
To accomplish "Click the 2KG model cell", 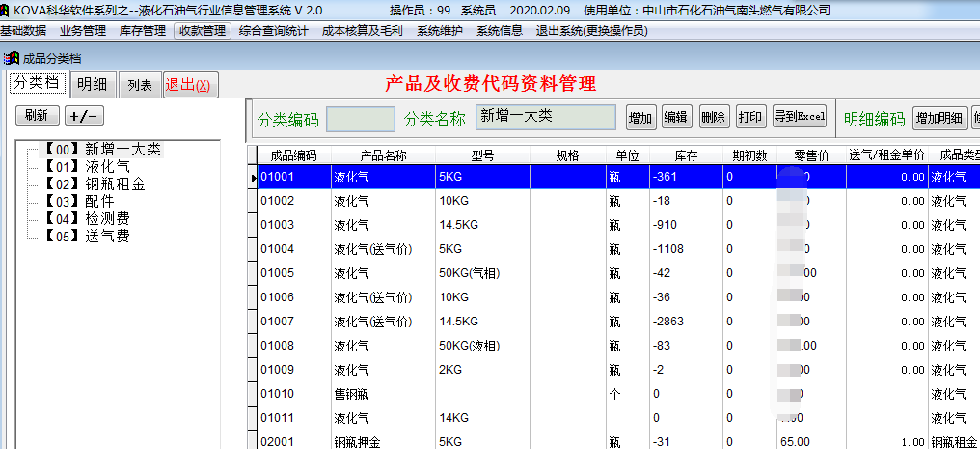I will click(x=482, y=370).
